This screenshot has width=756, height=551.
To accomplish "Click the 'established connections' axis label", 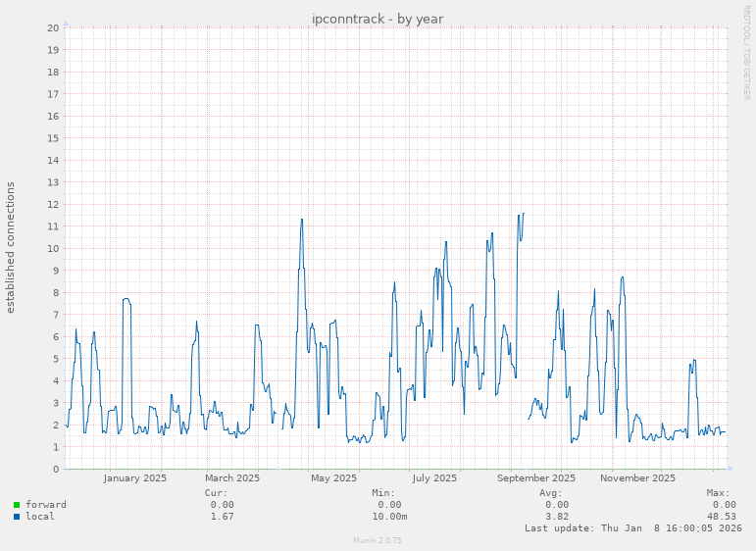I will click(x=11, y=247).
